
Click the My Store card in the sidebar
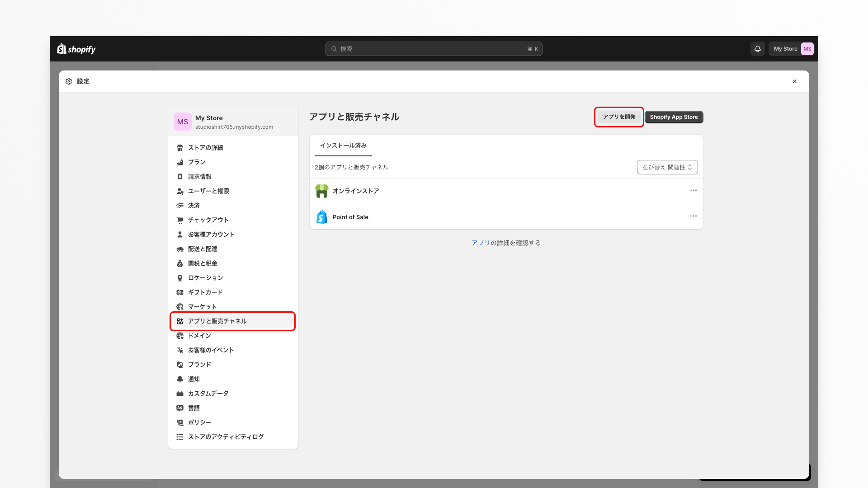pyautogui.click(x=233, y=122)
